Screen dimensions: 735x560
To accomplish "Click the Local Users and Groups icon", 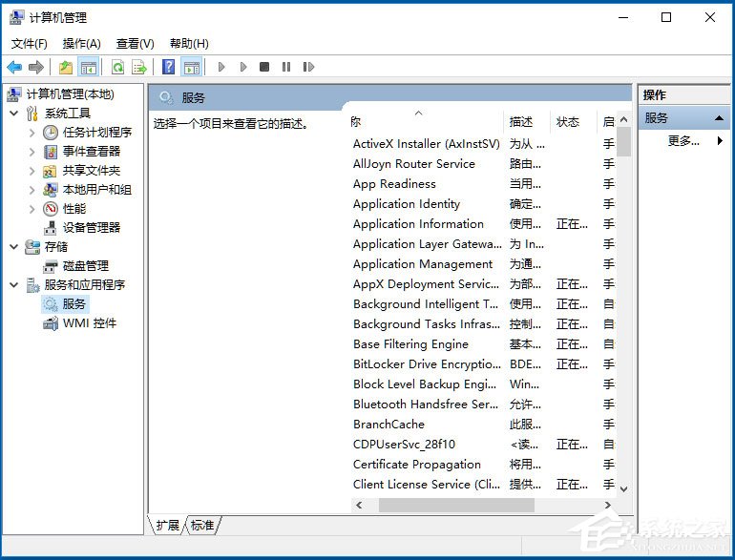I will pyautogui.click(x=51, y=190).
